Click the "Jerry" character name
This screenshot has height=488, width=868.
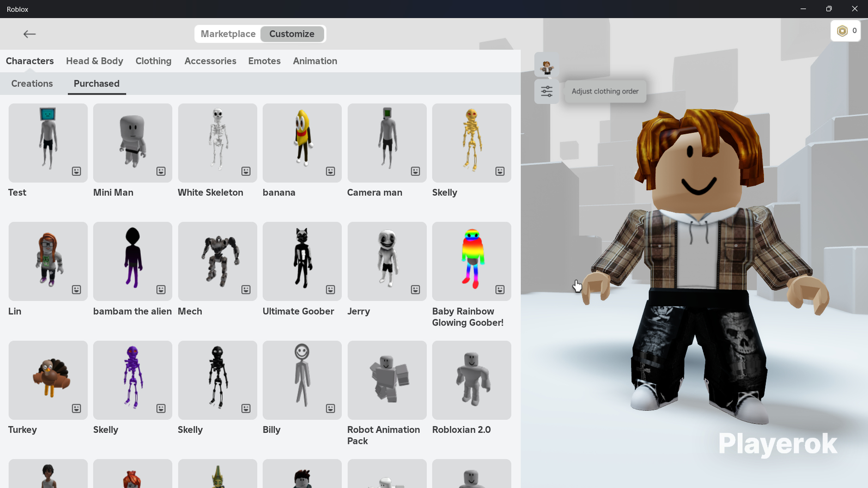(x=358, y=311)
